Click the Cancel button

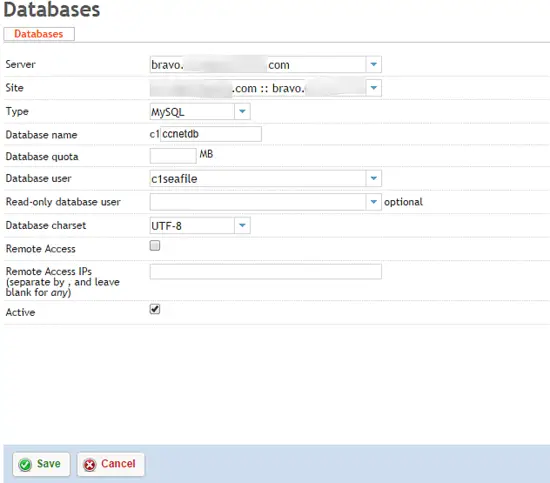click(110, 464)
